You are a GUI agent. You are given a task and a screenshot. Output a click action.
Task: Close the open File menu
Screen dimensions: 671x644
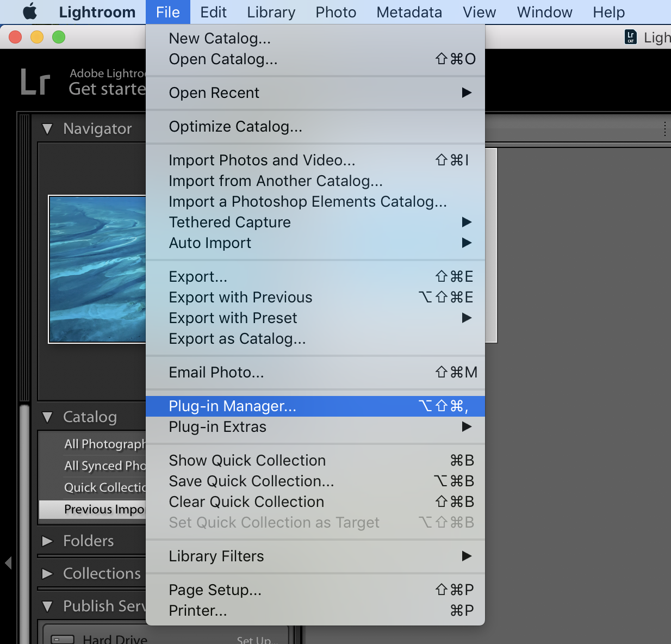[167, 12]
